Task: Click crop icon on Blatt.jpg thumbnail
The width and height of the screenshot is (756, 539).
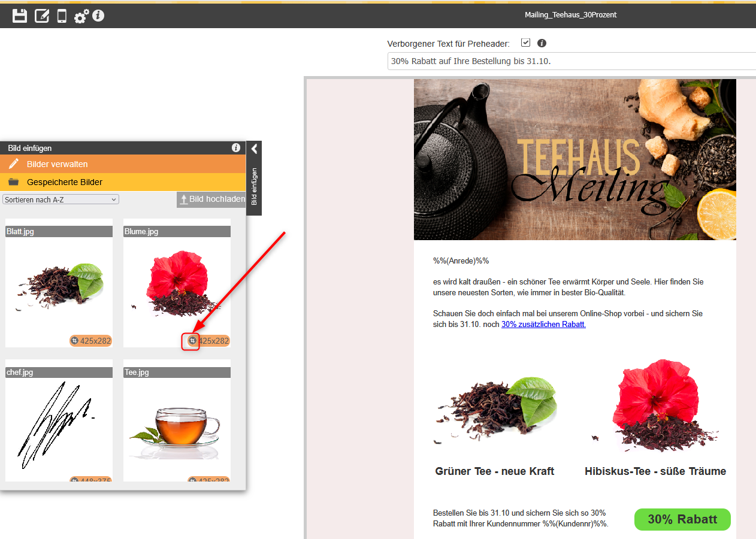Action: 74,341
